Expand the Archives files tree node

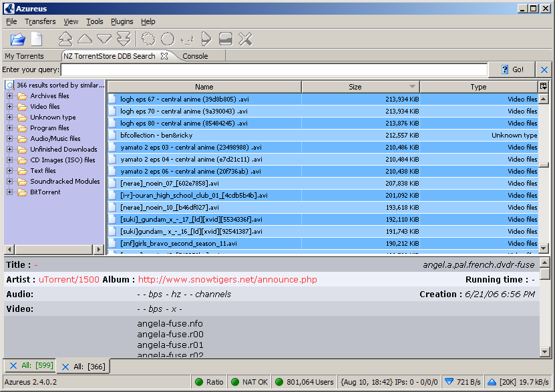coord(10,96)
